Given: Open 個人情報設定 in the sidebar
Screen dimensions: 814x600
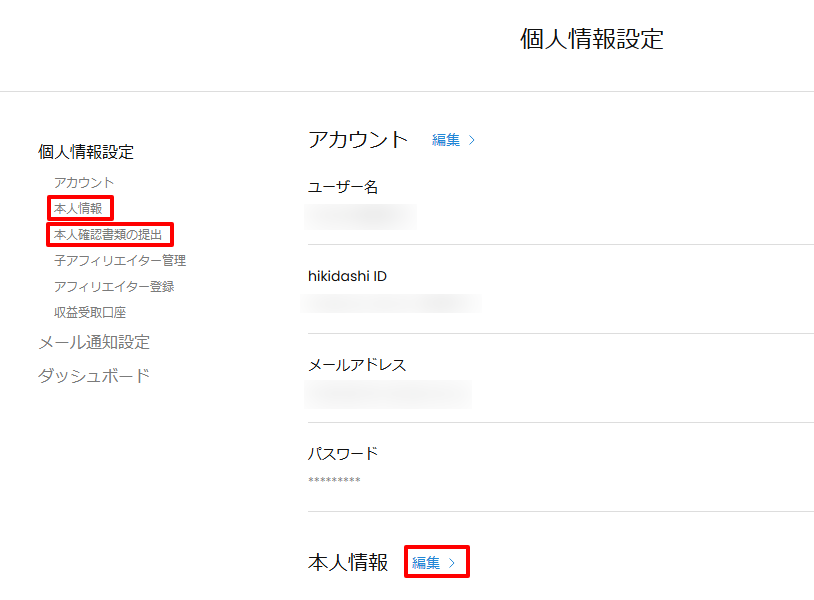Looking at the screenshot, I should [x=86, y=152].
